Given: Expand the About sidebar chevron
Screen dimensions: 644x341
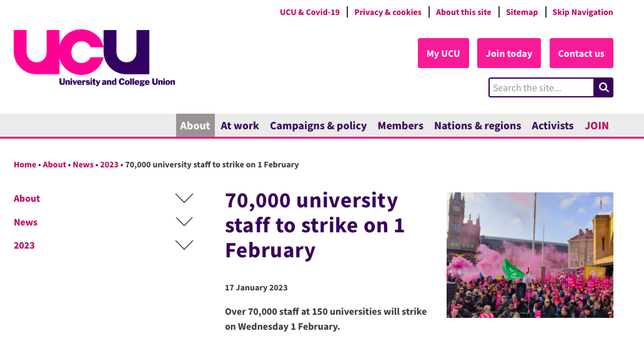Looking at the screenshot, I should (x=184, y=199).
